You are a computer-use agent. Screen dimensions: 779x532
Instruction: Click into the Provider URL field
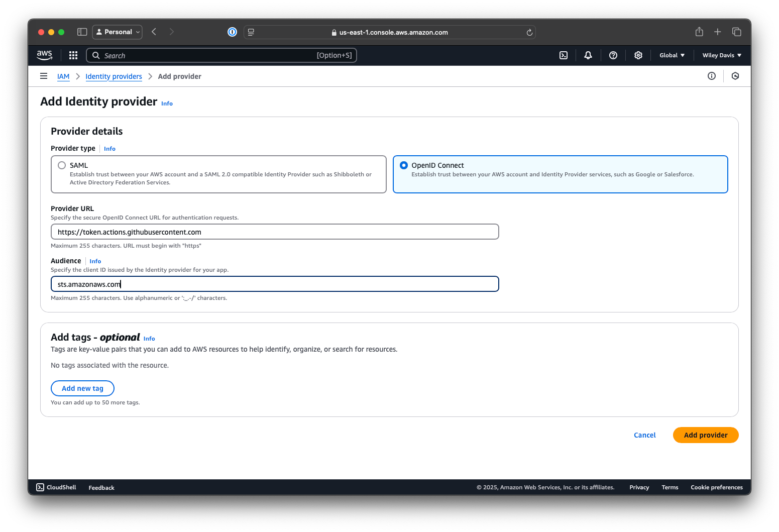(x=275, y=232)
